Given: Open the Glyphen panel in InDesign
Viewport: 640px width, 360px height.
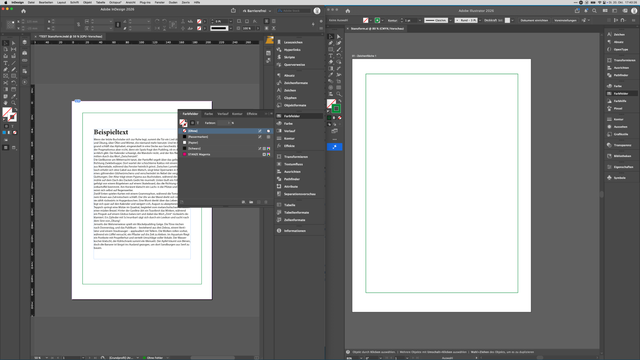Looking at the screenshot, I should 290,98.
